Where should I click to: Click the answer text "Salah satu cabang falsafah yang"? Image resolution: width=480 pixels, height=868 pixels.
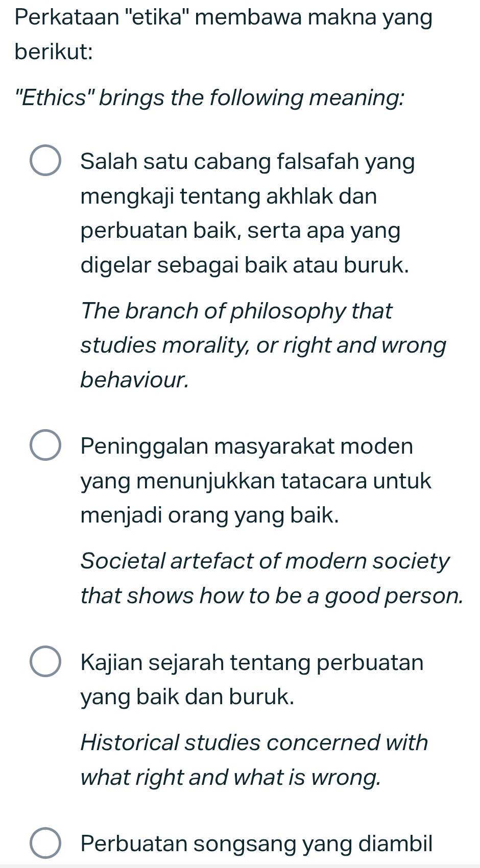click(x=248, y=162)
